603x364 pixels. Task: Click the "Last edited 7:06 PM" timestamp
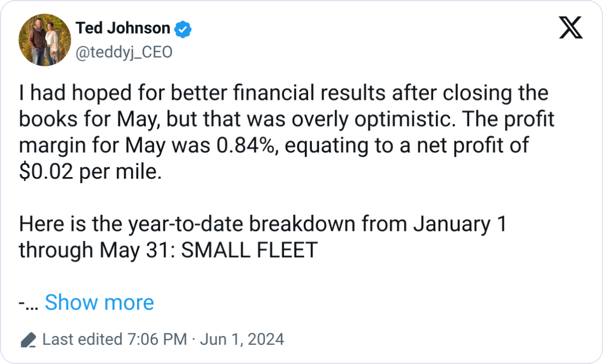tap(115, 339)
